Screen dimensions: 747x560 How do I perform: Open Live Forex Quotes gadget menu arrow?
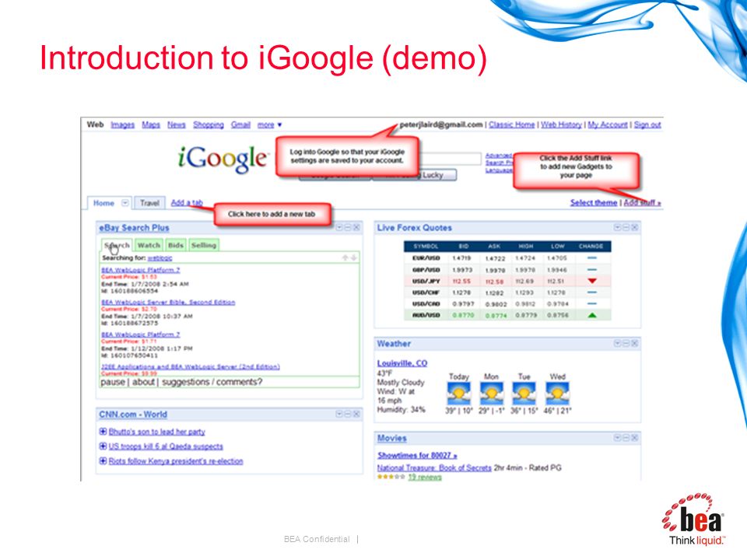click(617, 228)
